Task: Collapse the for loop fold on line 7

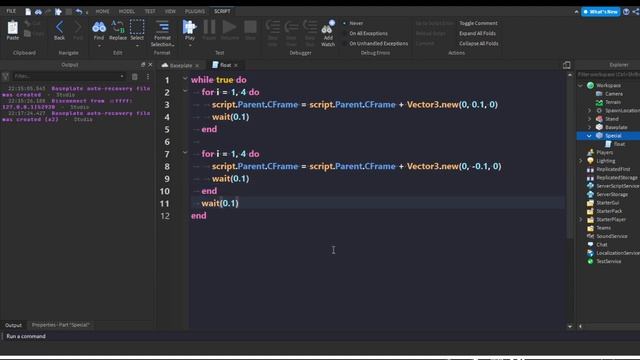Action: [185, 153]
